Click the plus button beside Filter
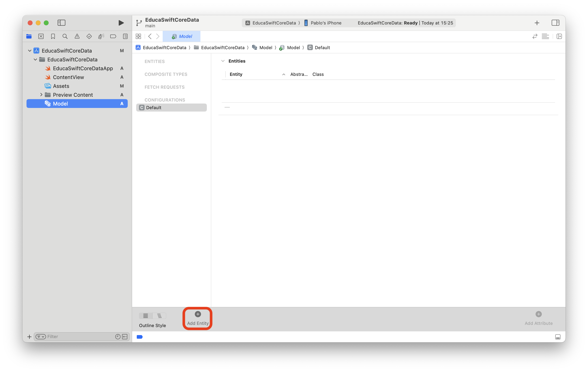 click(x=29, y=337)
